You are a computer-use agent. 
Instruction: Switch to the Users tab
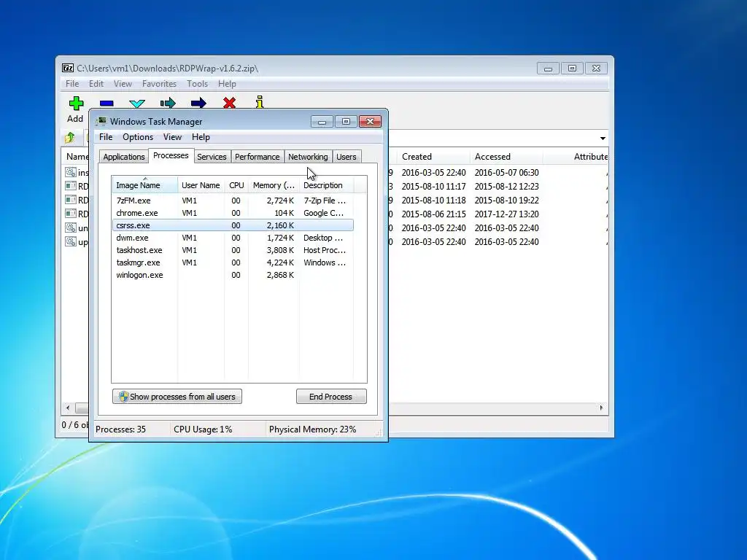(x=347, y=157)
